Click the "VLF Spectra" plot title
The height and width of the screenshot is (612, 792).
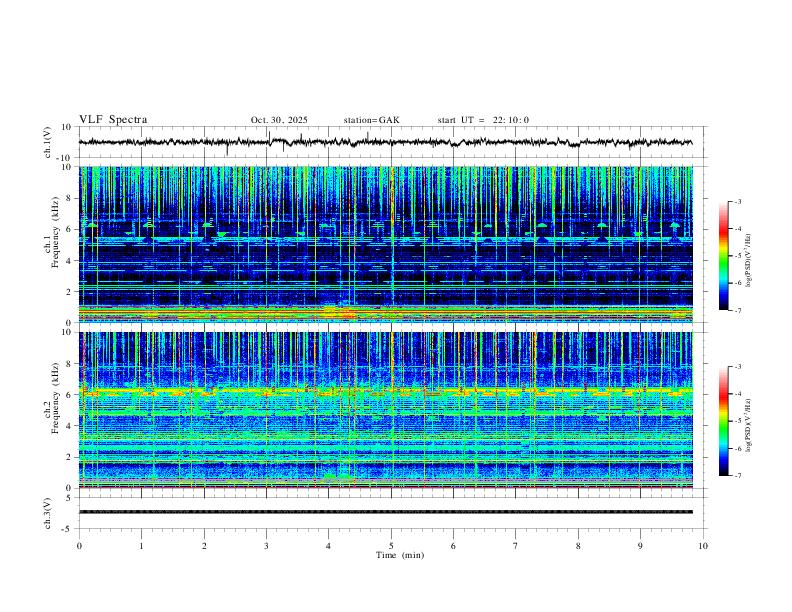pos(113,120)
